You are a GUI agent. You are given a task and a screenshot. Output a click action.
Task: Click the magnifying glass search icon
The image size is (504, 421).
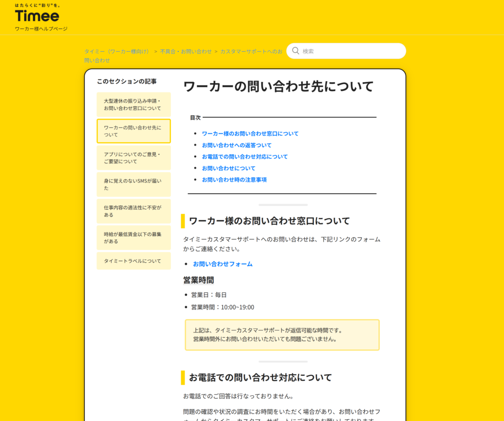296,51
